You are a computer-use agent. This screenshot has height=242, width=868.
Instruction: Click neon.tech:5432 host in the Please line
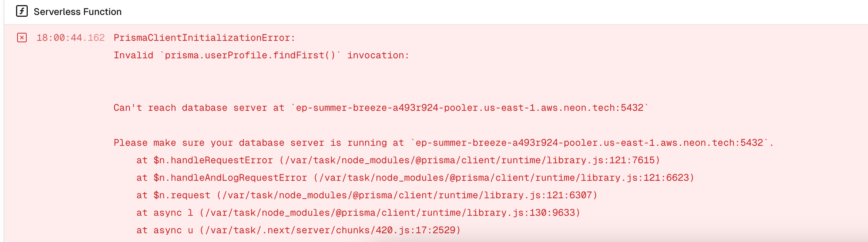click(589, 143)
